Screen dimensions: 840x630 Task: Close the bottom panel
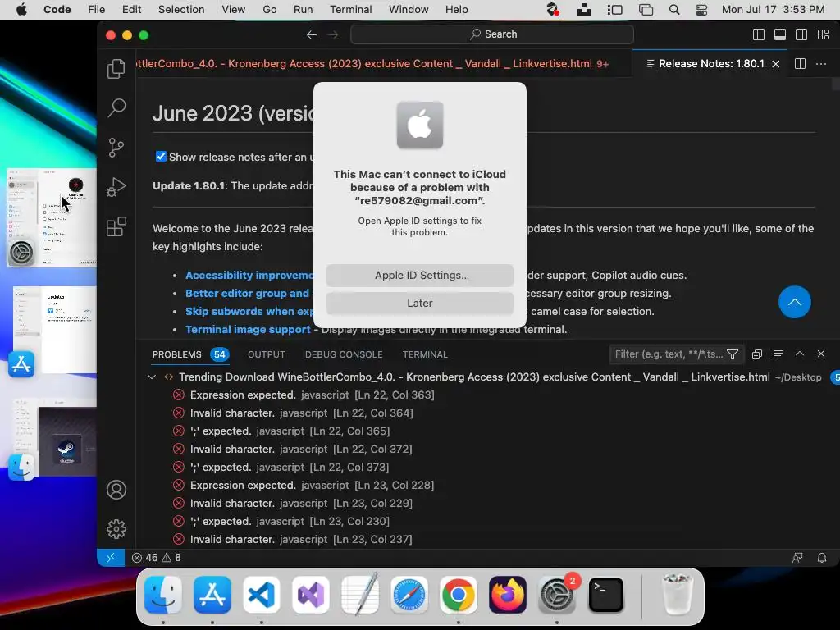[x=820, y=354]
